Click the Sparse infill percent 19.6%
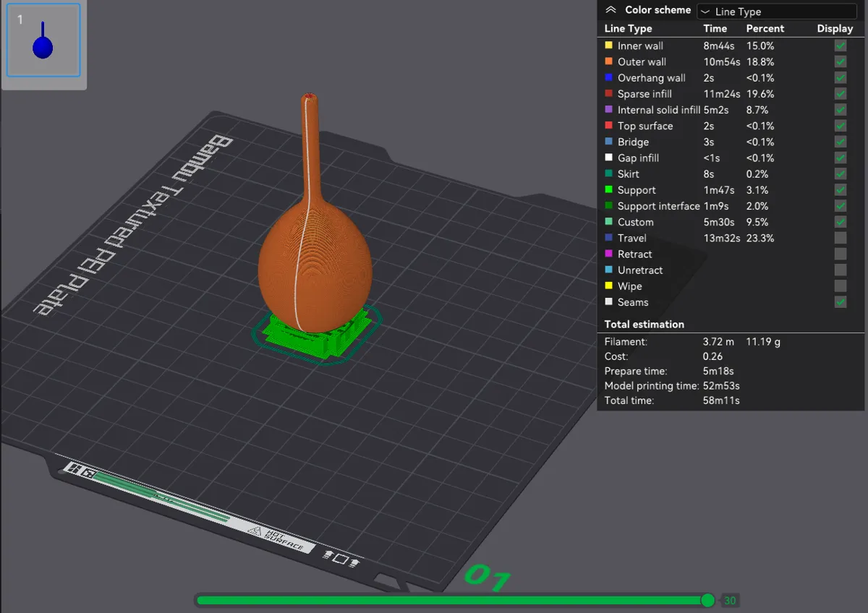The height and width of the screenshot is (613, 868). coord(760,94)
